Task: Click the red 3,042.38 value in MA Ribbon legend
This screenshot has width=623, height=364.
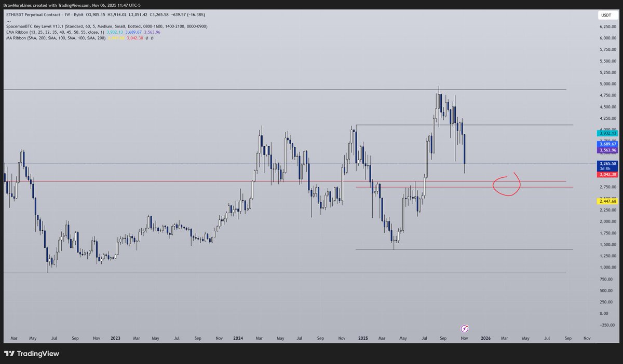Action: point(134,38)
